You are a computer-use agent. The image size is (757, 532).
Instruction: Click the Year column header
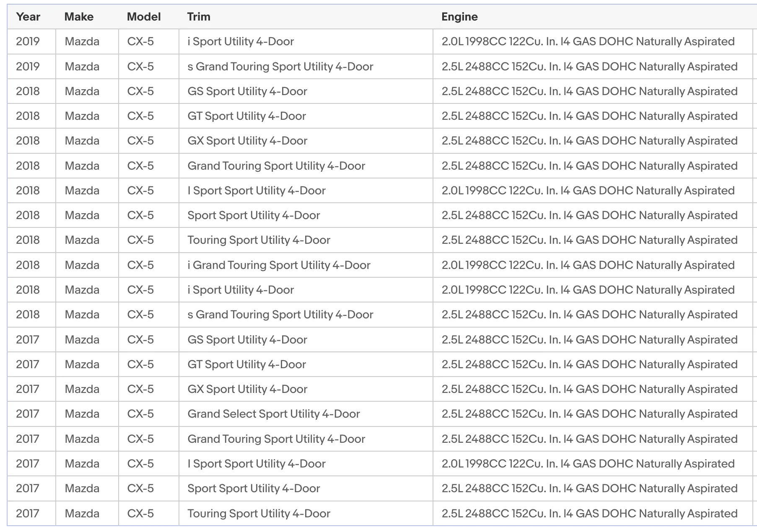[x=28, y=17]
